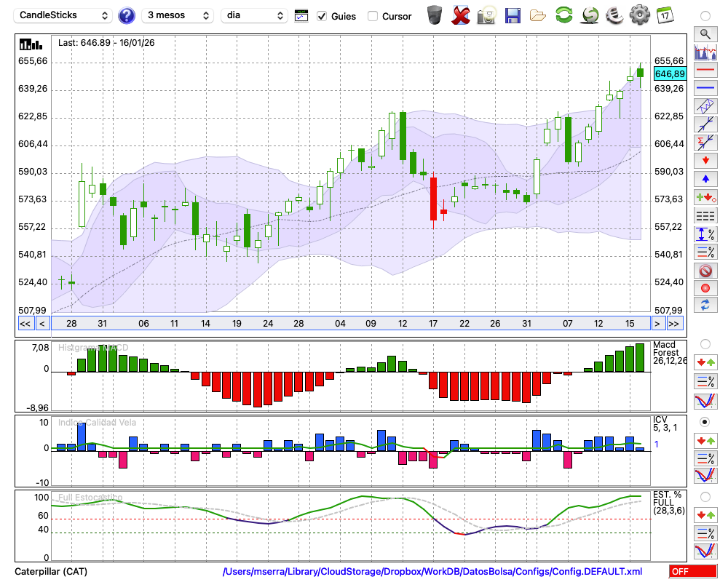This screenshot has width=728, height=582.
Task: Click the bar chart icon near Last
Action: coord(31,44)
